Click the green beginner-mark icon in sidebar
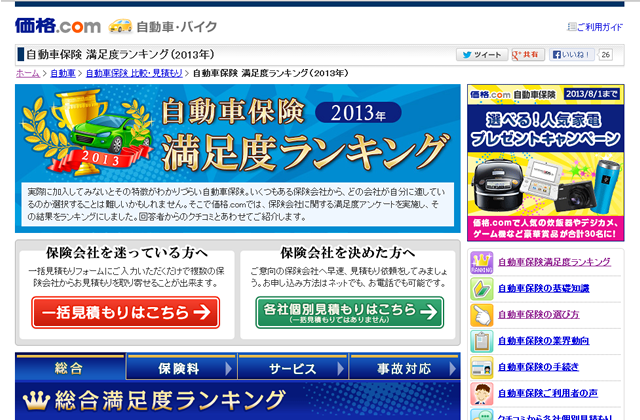Screen dimensions: 640x420 pyautogui.click(x=481, y=289)
